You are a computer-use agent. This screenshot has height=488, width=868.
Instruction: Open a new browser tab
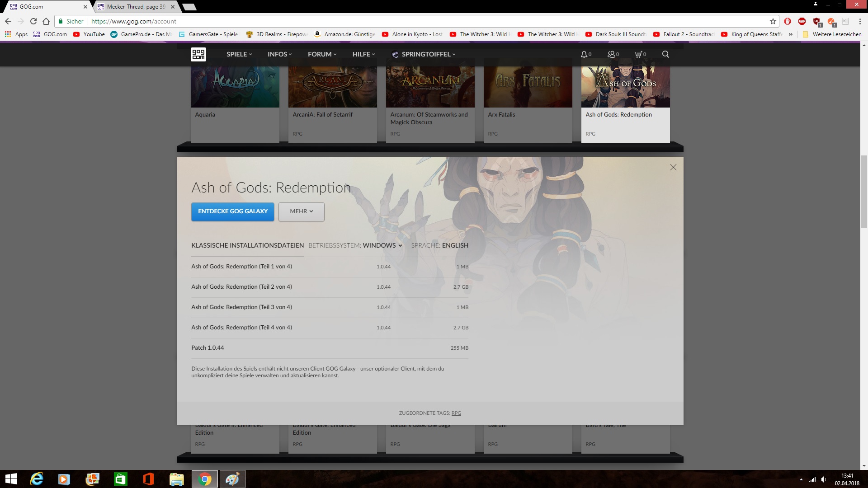(x=189, y=7)
